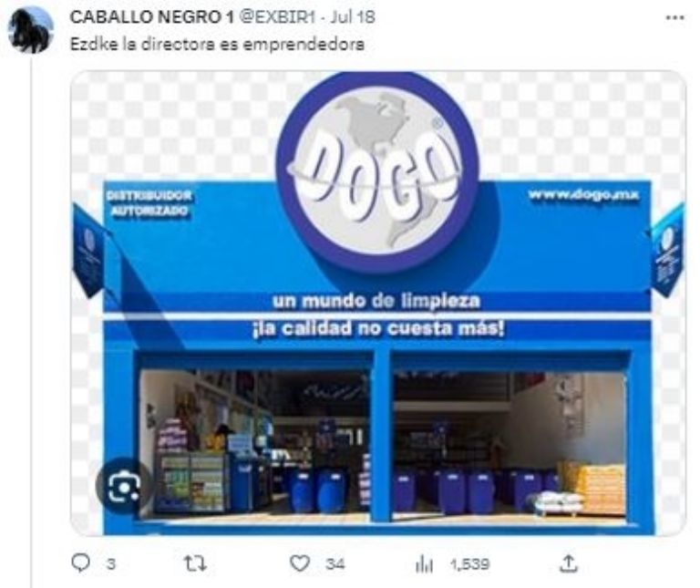Open the Jul 18 timestamp link
This screenshot has height=588, width=700.
pos(353,17)
